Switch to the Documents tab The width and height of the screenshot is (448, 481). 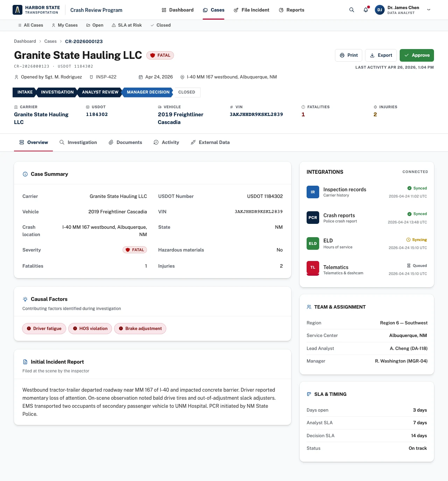click(125, 142)
